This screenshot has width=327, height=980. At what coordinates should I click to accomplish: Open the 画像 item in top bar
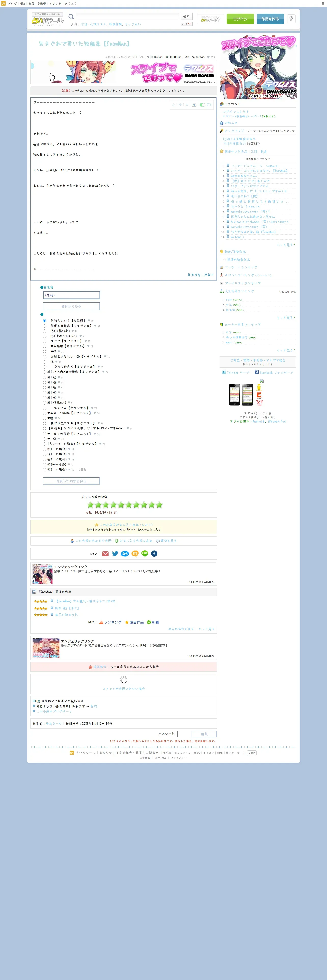click(x=31, y=3)
